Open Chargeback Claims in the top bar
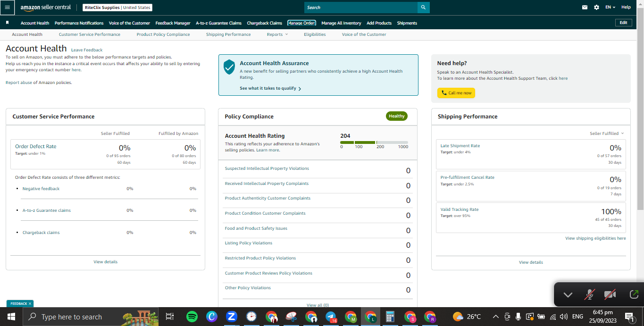 tap(264, 23)
